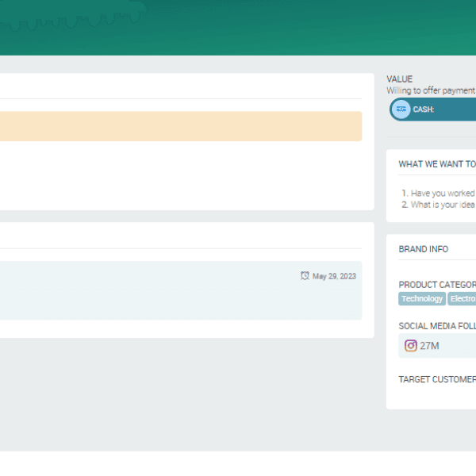Select the Technology category tag
Viewport: 476px width, 476px height.
422,299
